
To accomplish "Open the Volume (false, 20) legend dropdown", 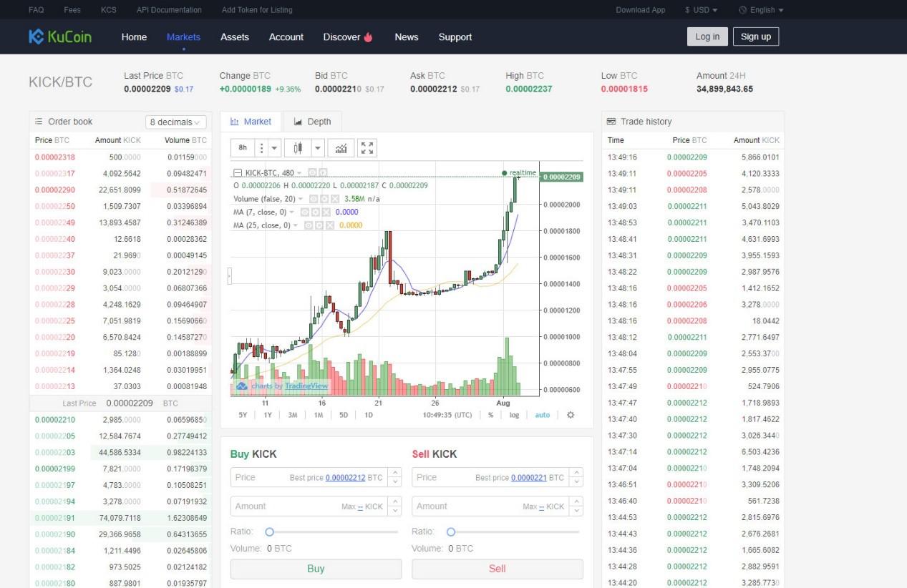I will point(301,199).
